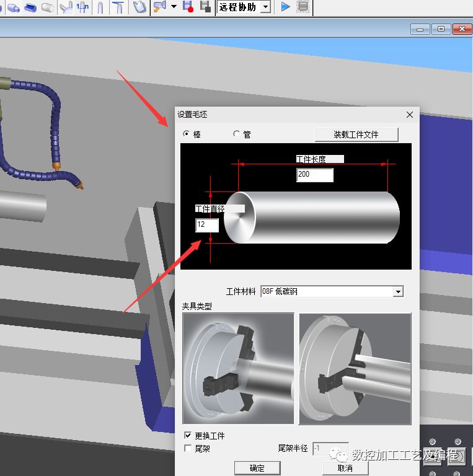Uncheck the 更换工件 checkbox
The image size is (473, 476).
click(188, 436)
